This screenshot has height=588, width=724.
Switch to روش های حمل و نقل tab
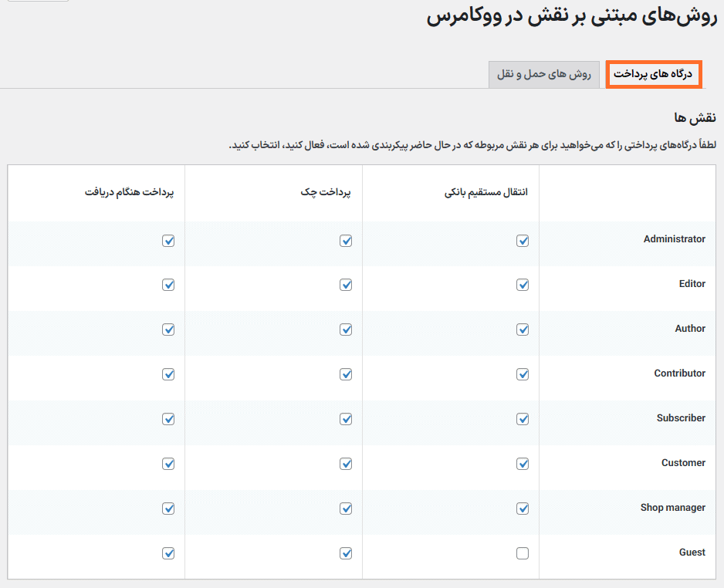pos(543,75)
